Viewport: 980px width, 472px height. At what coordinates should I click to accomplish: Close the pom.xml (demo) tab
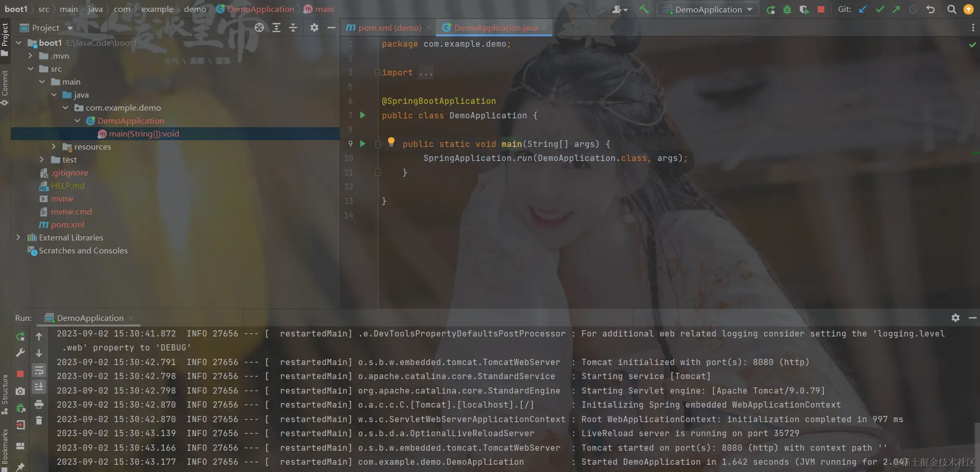click(x=429, y=28)
